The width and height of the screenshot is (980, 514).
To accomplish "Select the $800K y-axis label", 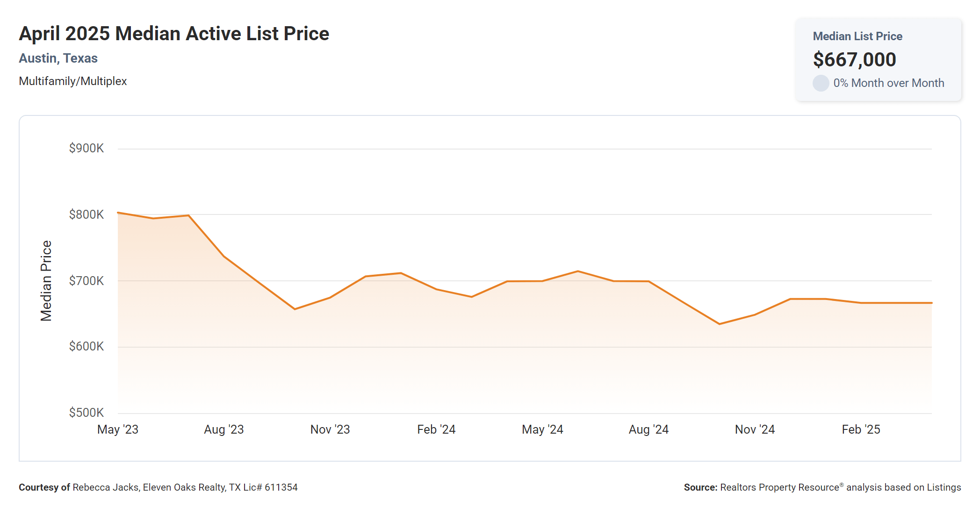I will (86, 214).
